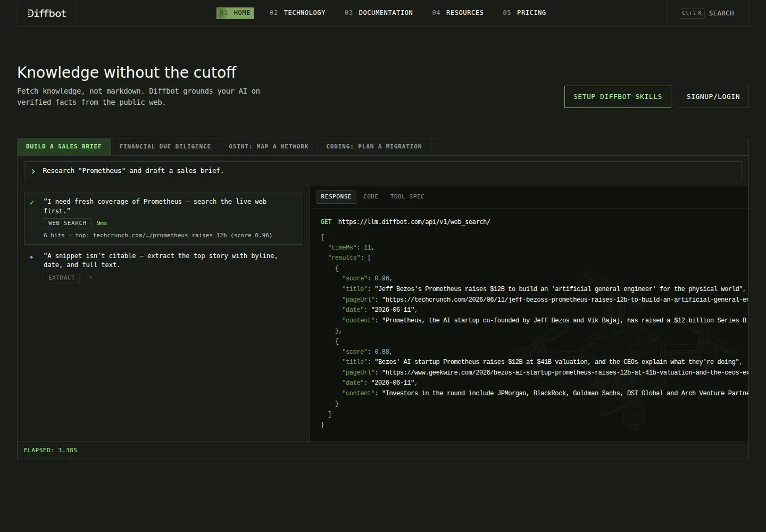Click the "timeMs": 11 line

[x=351, y=247]
